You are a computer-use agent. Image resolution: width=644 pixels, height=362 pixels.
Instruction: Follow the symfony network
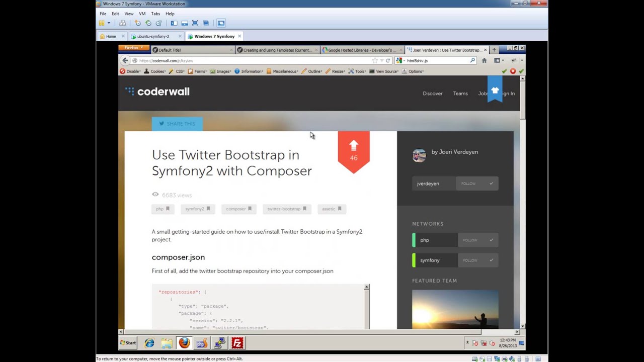pyautogui.click(x=478, y=260)
